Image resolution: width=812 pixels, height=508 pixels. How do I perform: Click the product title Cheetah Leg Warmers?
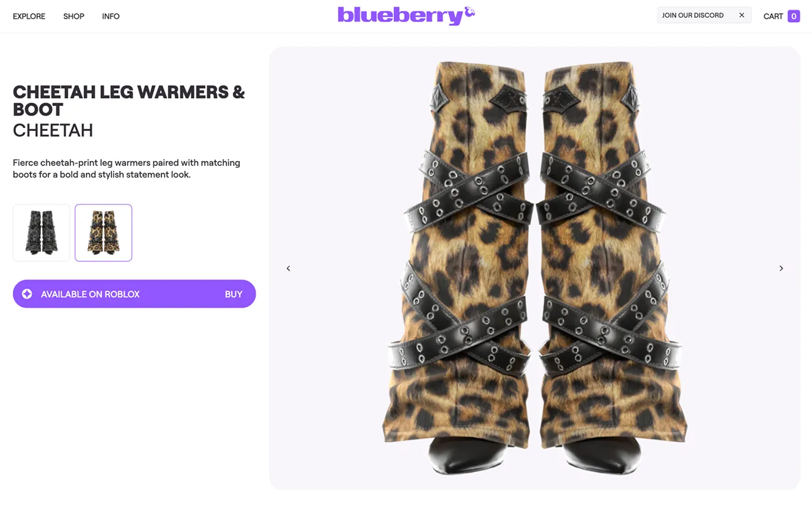[x=129, y=100]
